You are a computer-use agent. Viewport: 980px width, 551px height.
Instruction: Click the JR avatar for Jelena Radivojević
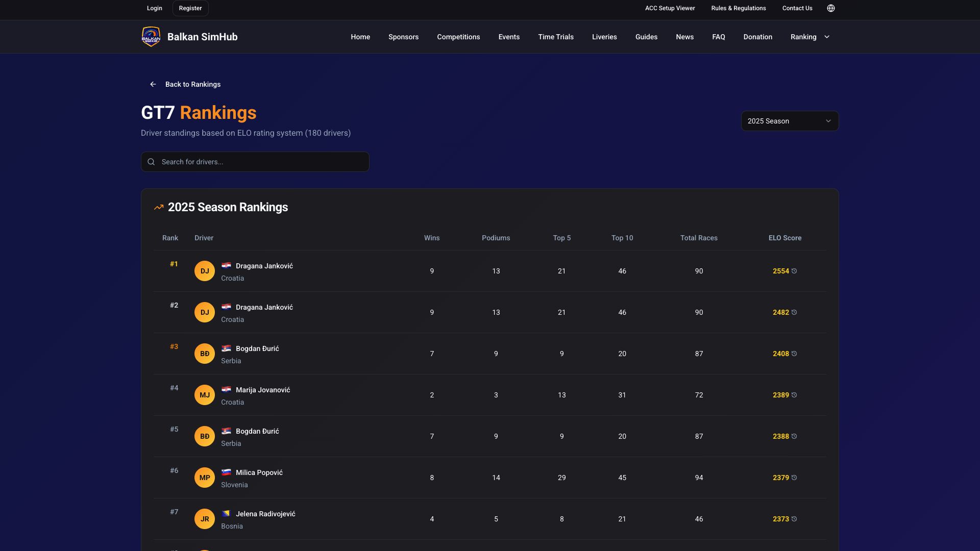[205, 519]
